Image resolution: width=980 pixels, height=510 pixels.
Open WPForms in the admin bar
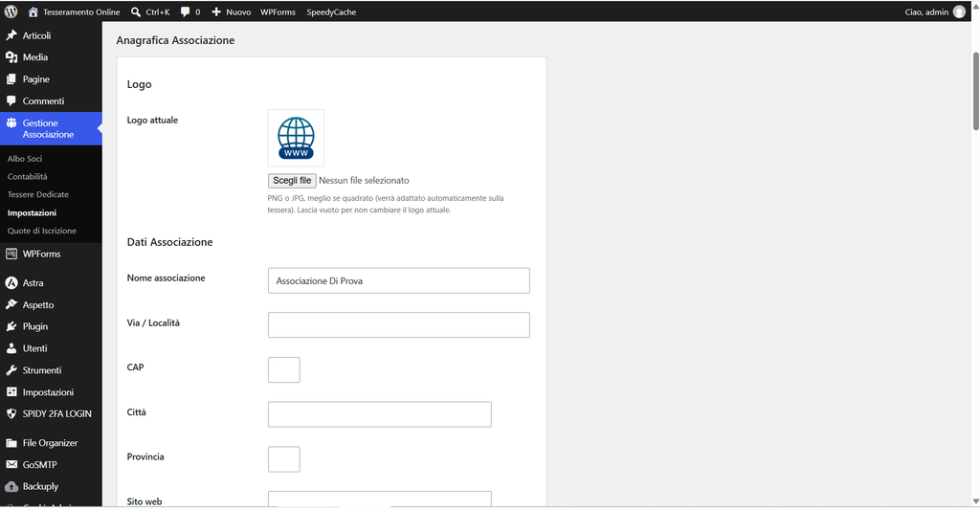tap(278, 11)
